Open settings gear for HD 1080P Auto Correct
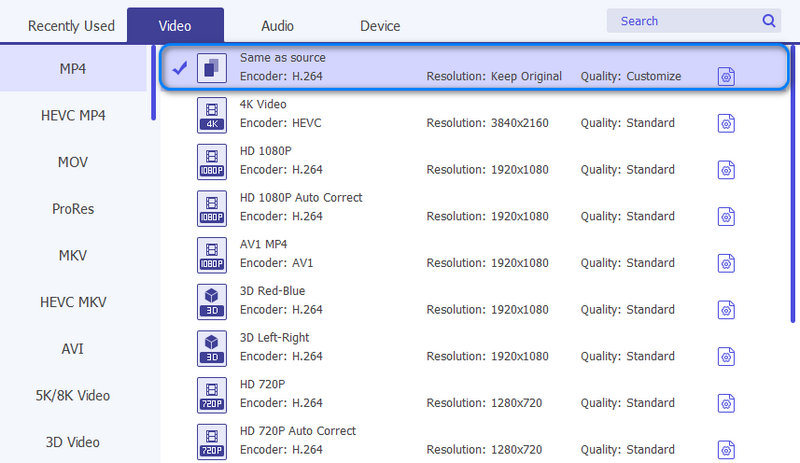Viewport: 800px width, 463px height. [726, 216]
